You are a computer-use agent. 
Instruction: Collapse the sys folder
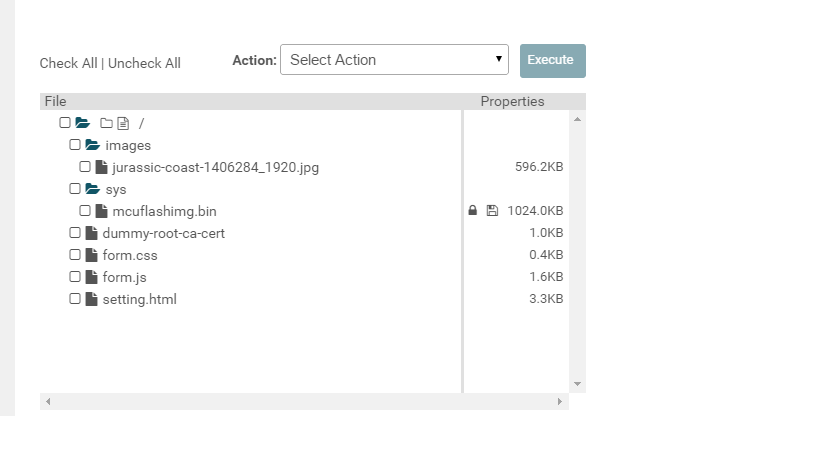[93, 189]
